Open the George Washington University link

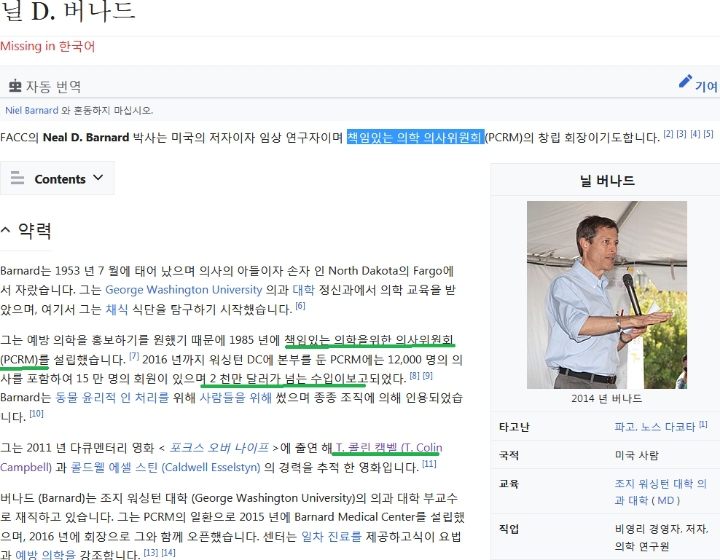(x=184, y=290)
